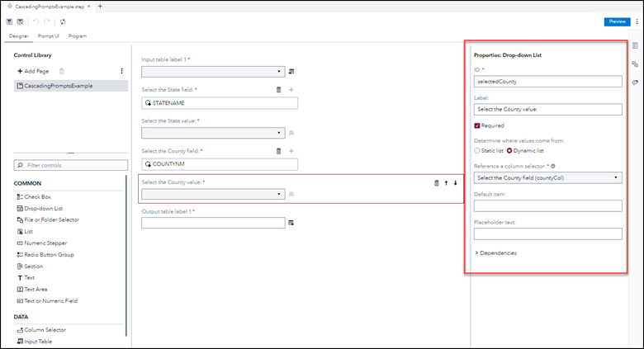644x349 pixels.
Task: Select the Input Table control
Action: click(35, 342)
